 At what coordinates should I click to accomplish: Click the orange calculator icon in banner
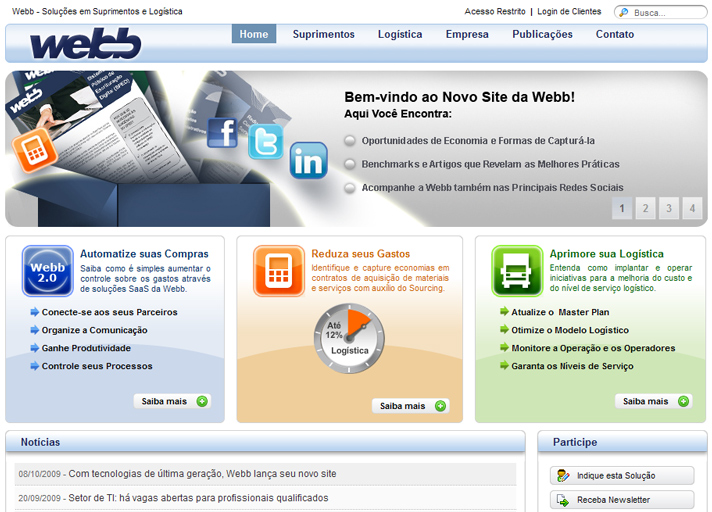(x=34, y=151)
